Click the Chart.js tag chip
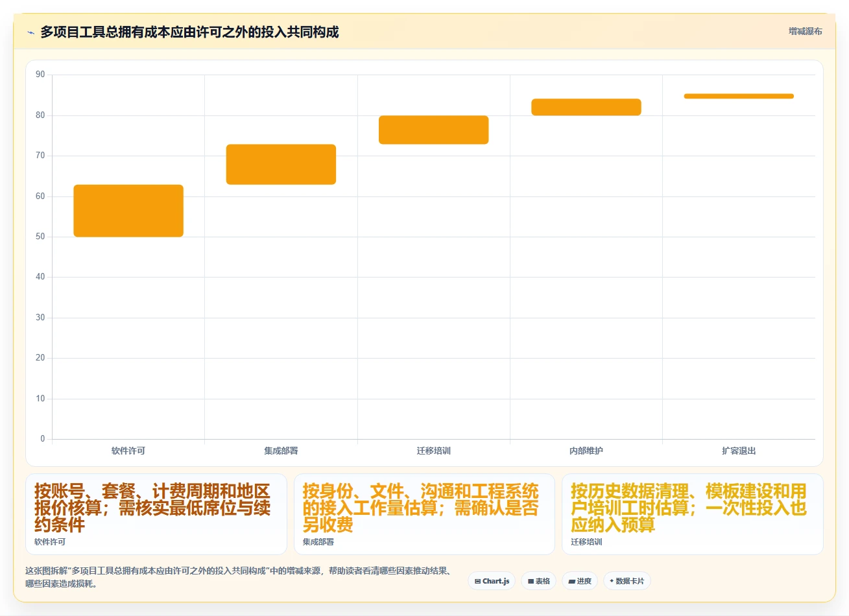This screenshot has width=849, height=616. pos(492,581)
